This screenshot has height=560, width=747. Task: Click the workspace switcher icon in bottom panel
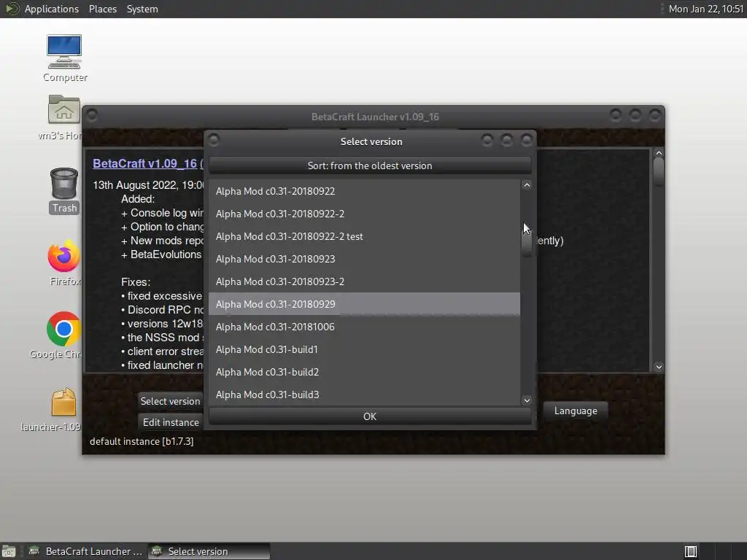(691, 551)
